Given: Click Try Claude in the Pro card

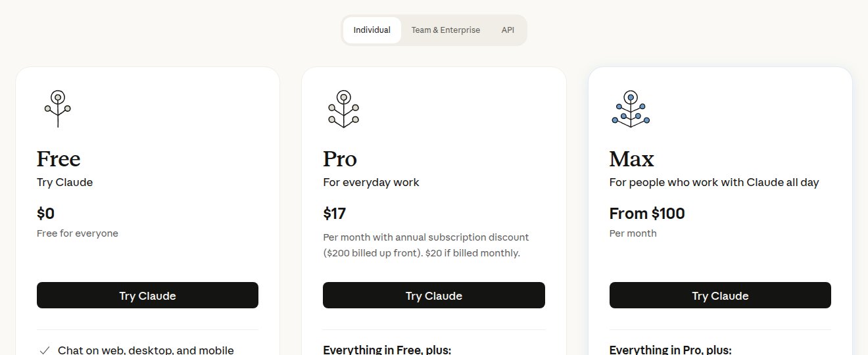Looking at the screenshot, I should coord(434,295).
